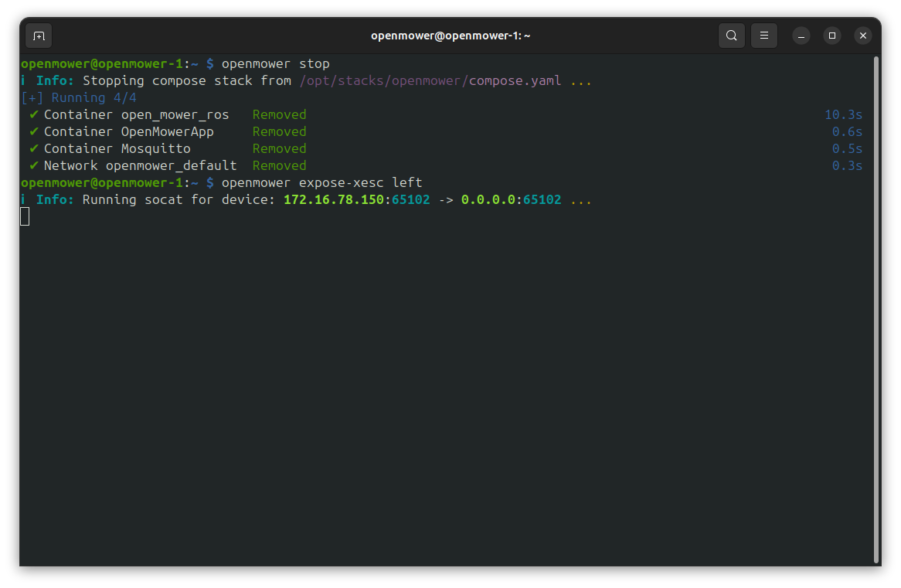Click the compose.yaml file path
The width and height of the screenshot is (901, 588).
[x=430, y=80]
